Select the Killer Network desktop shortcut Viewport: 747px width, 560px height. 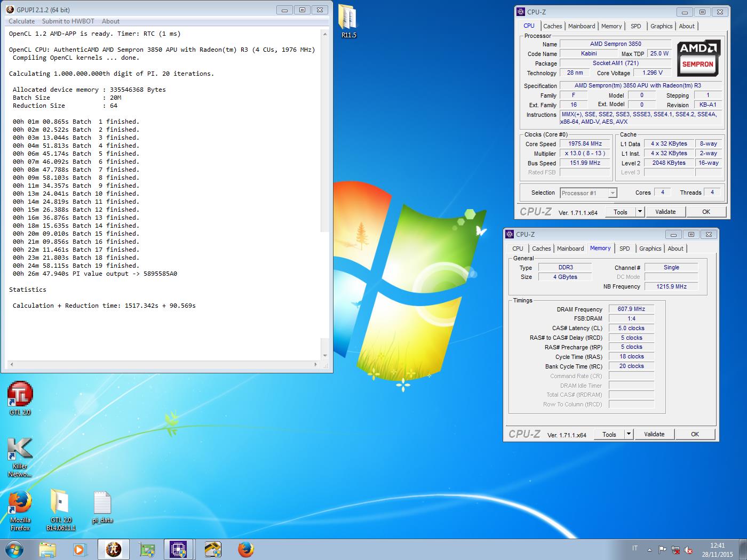tap(20, 457)
